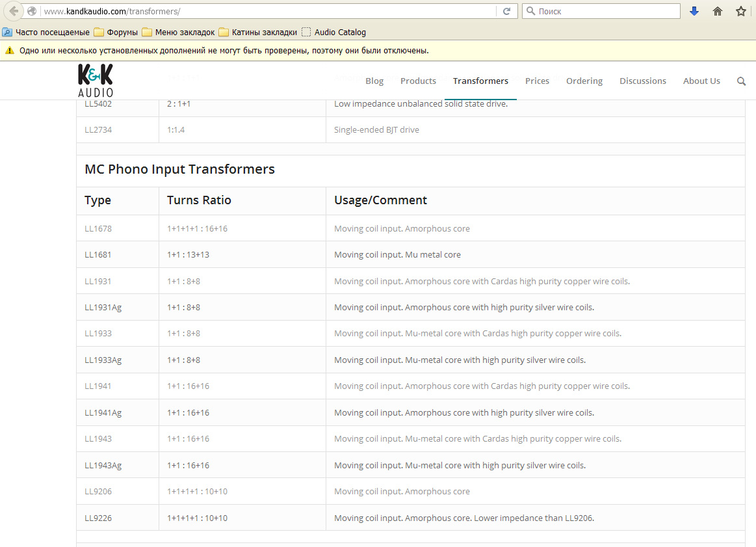Open the site search magnifier icon
Image resolution: width=756 pixels, height=547 pixels.
coord(741,81)
